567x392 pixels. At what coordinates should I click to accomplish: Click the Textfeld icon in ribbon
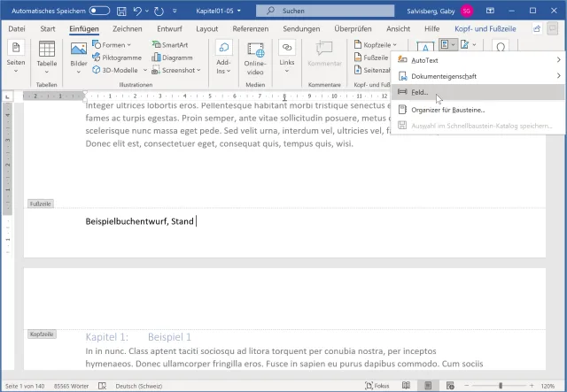point(425,47)
